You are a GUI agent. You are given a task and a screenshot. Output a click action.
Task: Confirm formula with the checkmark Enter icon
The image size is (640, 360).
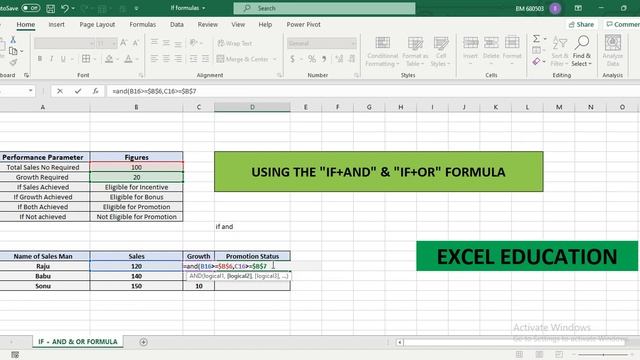[78, 91]
